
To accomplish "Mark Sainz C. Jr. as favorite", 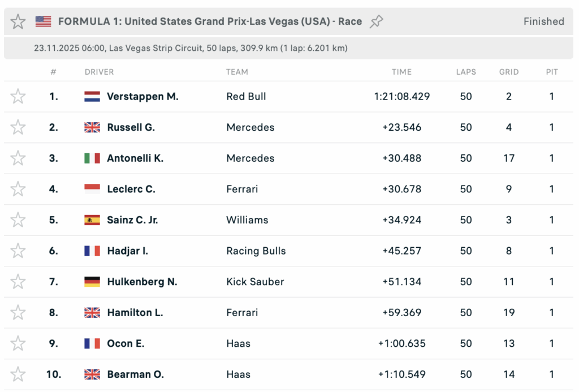I will 18,220.
